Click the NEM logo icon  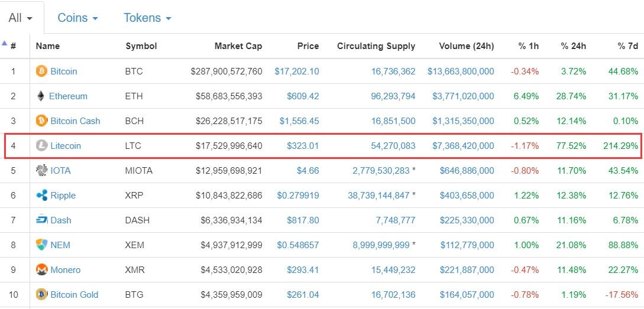41,245
